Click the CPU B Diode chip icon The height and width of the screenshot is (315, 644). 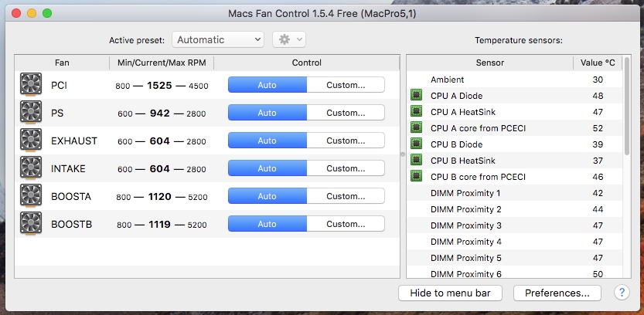click(x=416, y=144)
